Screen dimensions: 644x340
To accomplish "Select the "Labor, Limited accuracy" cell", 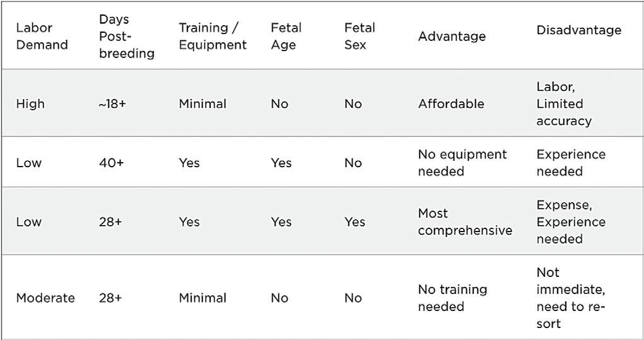I will (x=564, y=104).
